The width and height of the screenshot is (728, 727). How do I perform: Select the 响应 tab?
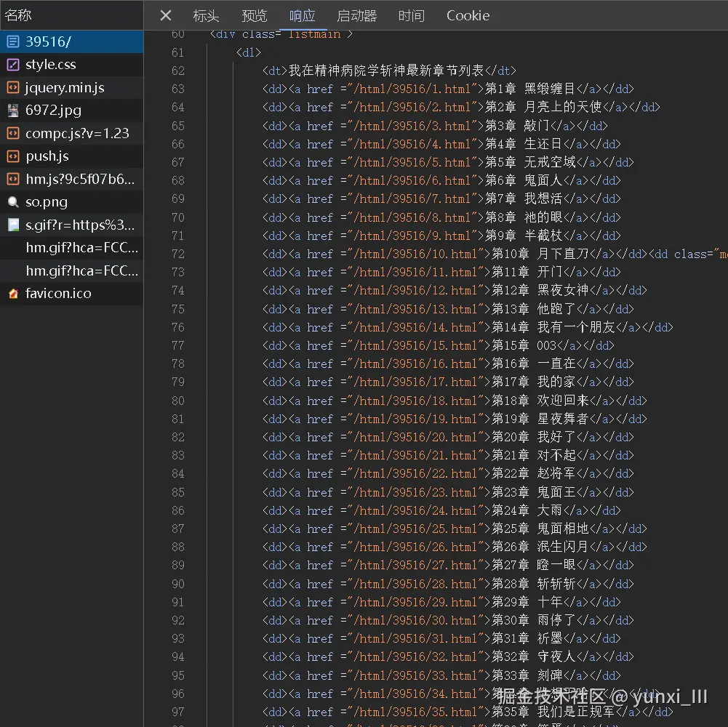pyautogui.click(x=303, y=15)
